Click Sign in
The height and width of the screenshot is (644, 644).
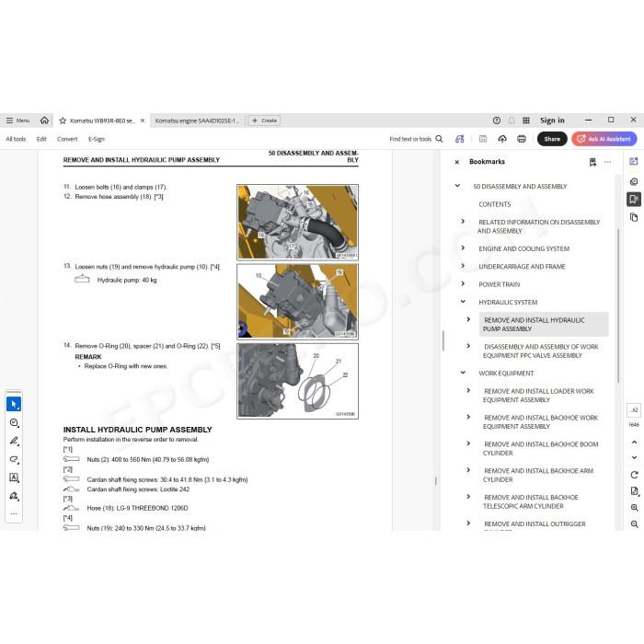pyautogui.click(x=552, y=121)
